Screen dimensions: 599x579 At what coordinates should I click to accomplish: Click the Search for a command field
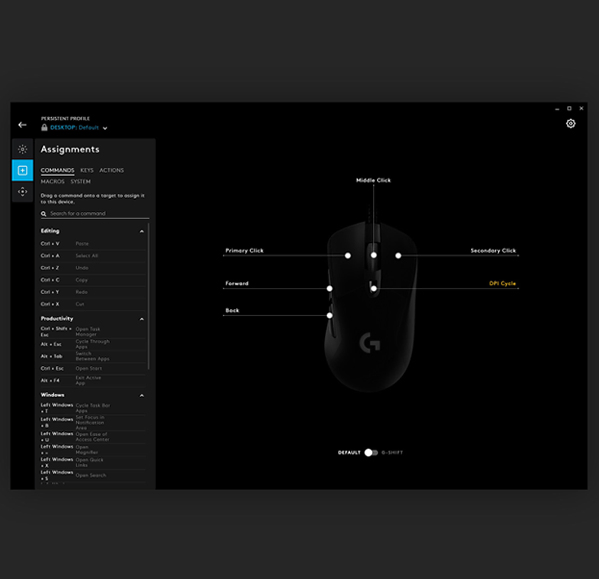tap(95, 213)
